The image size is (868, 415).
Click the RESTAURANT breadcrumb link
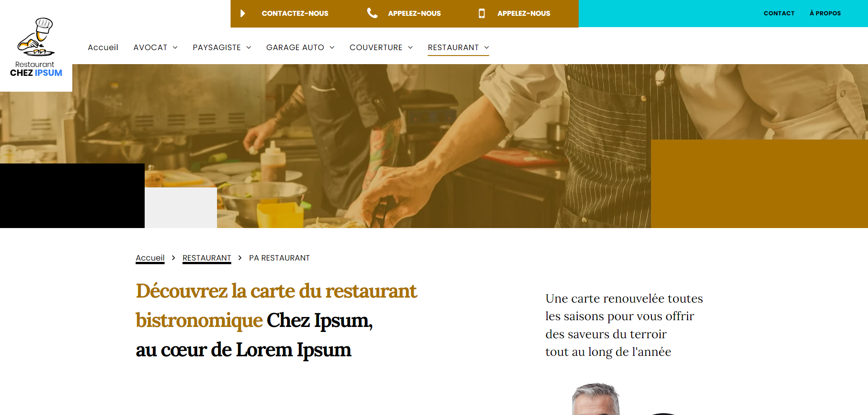[207, 258]
